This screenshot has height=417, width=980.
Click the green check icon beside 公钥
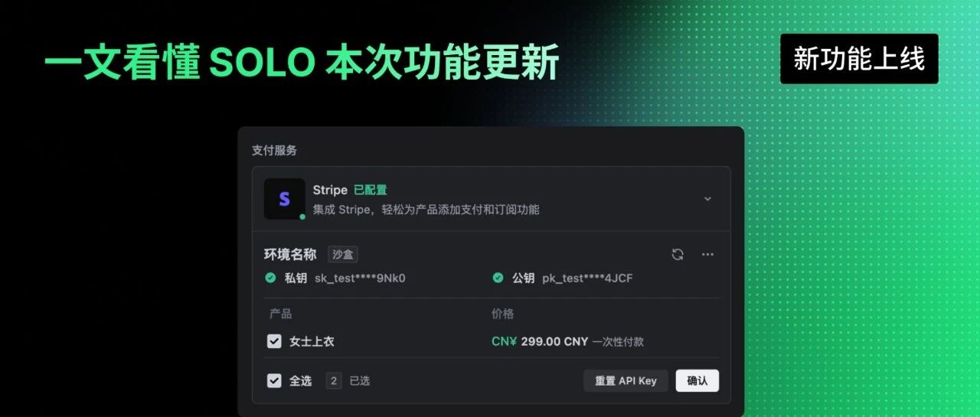[498, 278]
